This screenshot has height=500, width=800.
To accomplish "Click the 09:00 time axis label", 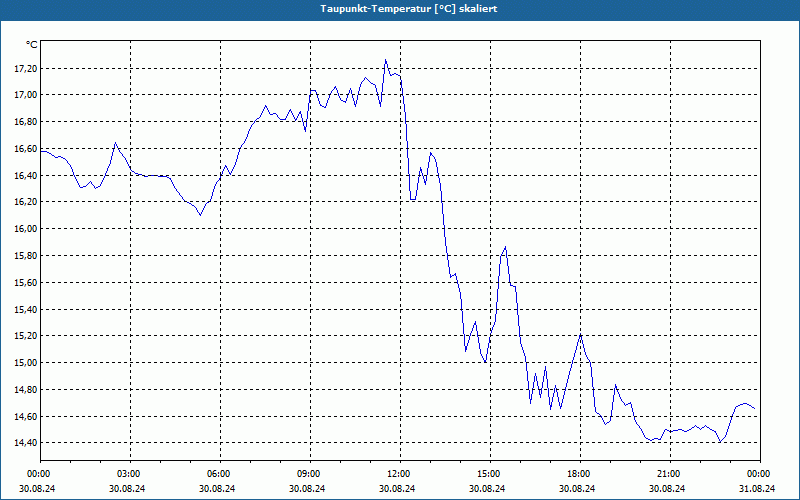I will [310, 474].
